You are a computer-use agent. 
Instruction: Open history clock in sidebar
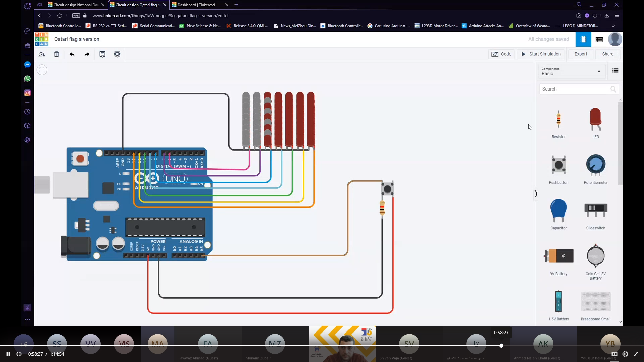pos(28,112)
